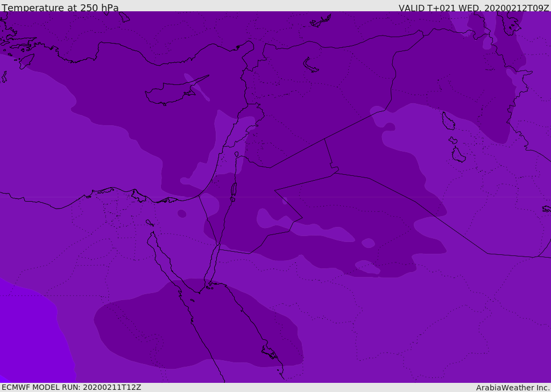
Task: Click the 'ArabiaWeather Inc.' credit text
Action: click(x=512, y=388)
